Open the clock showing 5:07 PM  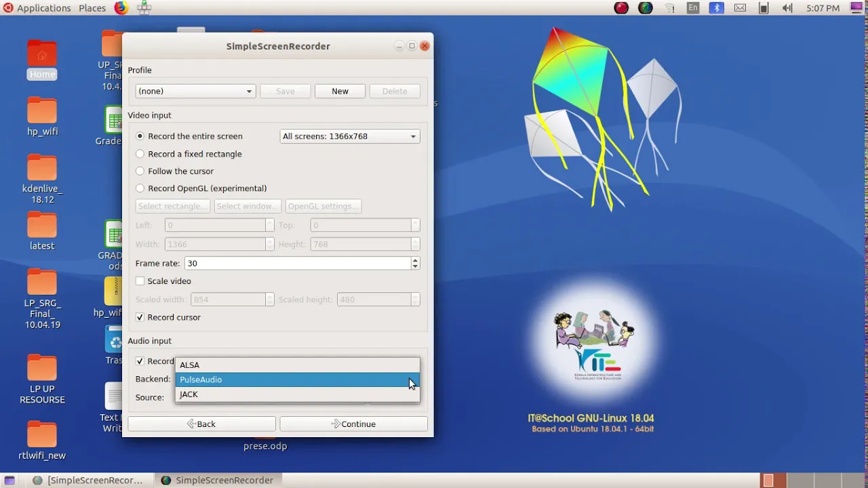tap(823, 8)
